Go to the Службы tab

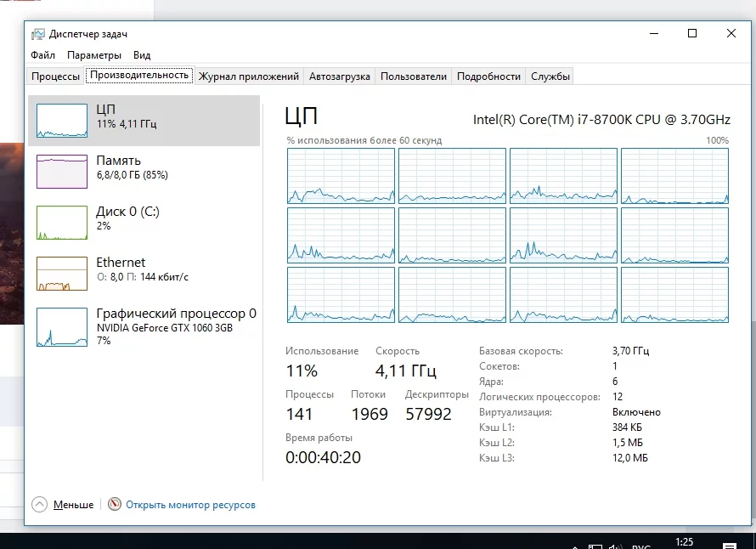pyautogui.click(x=550, y=76)
